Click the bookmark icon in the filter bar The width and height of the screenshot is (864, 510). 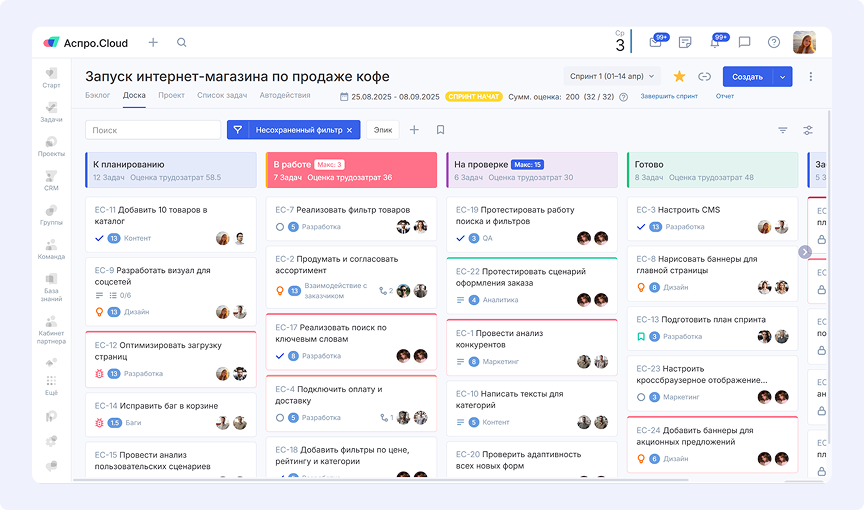(x=440, y=130)
